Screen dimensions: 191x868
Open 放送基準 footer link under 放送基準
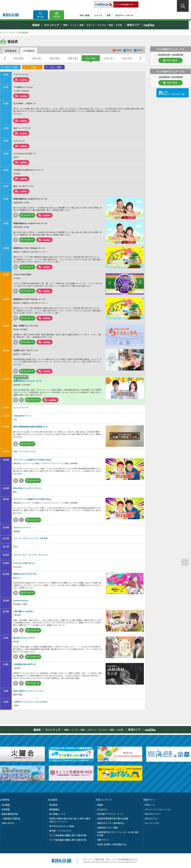53,805
